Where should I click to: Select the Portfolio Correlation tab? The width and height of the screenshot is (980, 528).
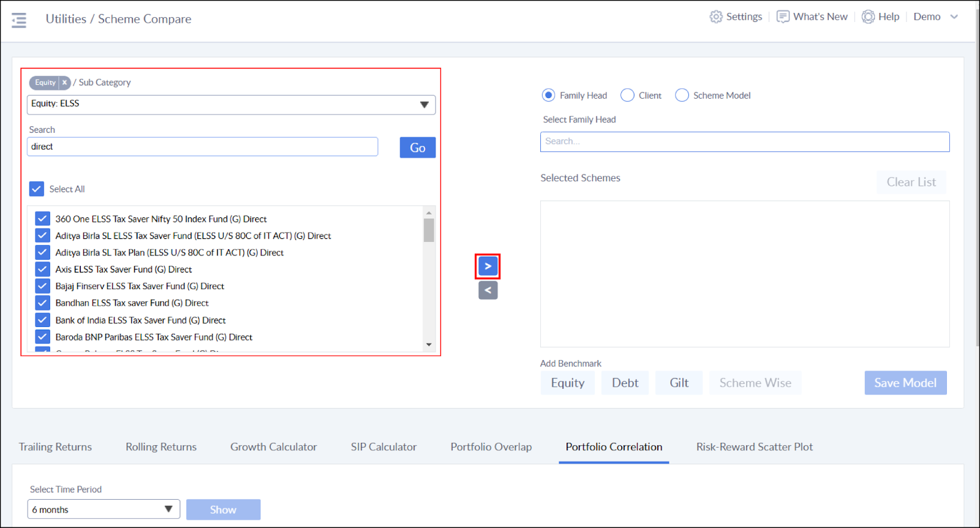tap(614, 447)
